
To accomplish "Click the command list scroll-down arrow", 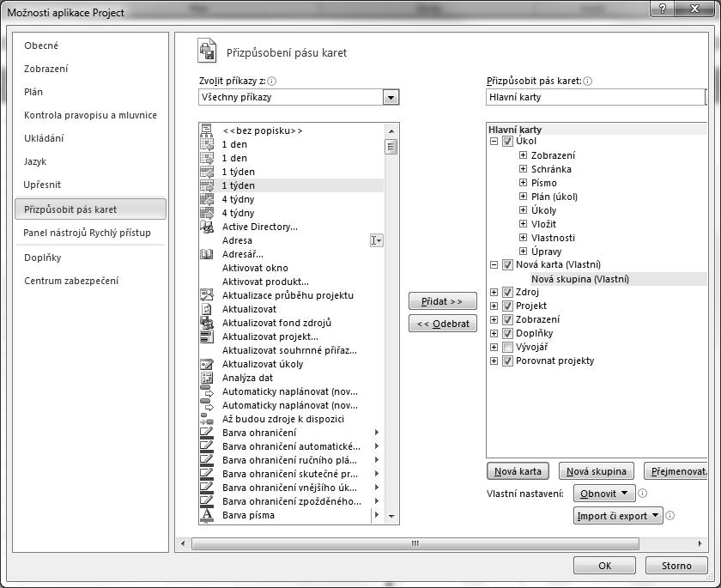I will (391, 516).
